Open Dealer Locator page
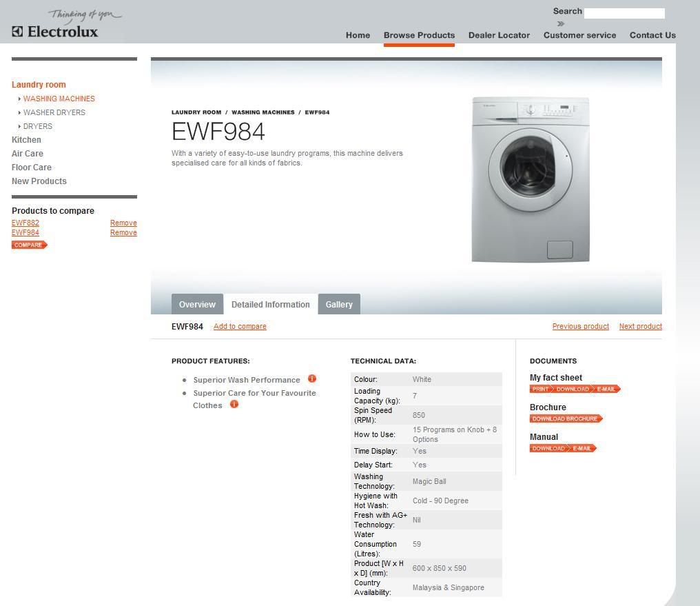This screenshot has height=606, width=700. click(499, 35)
